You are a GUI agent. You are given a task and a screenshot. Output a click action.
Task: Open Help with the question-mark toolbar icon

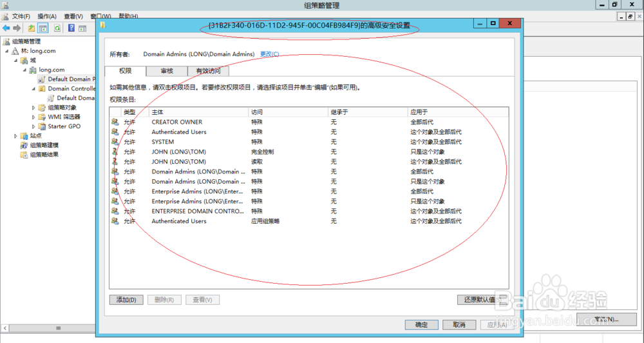(x=71, y=28)
